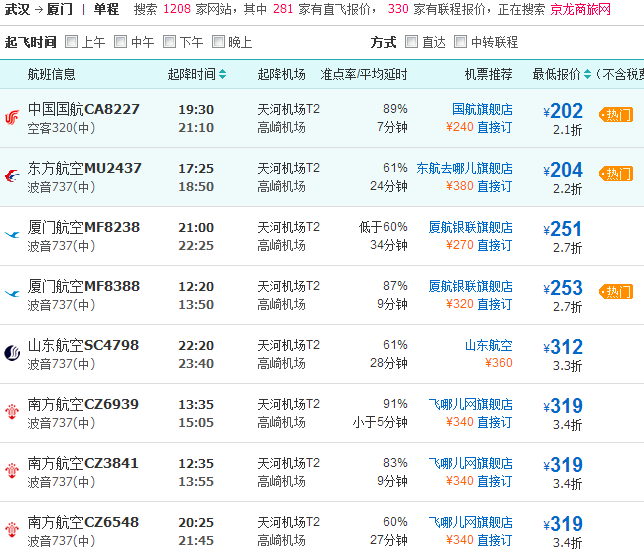This screenshot has height=553, width=644.
Task: Select flight 中国国航CA8227
Action: pyautogui.click(x=84, y=109)
